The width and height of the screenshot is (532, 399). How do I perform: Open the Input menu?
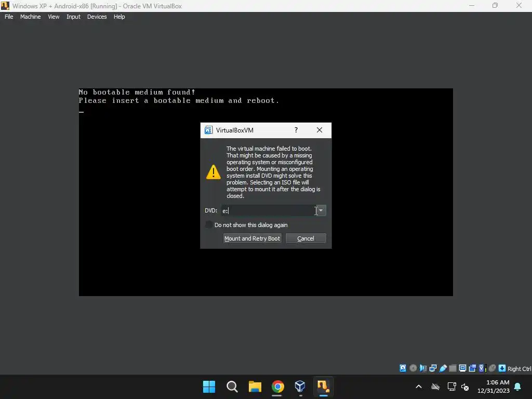pos(73,17)
